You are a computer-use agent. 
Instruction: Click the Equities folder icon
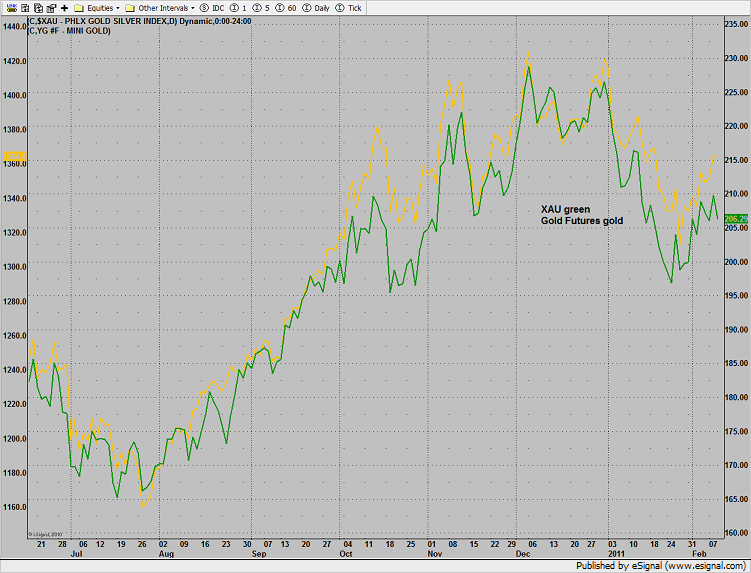tap(79, 7)
